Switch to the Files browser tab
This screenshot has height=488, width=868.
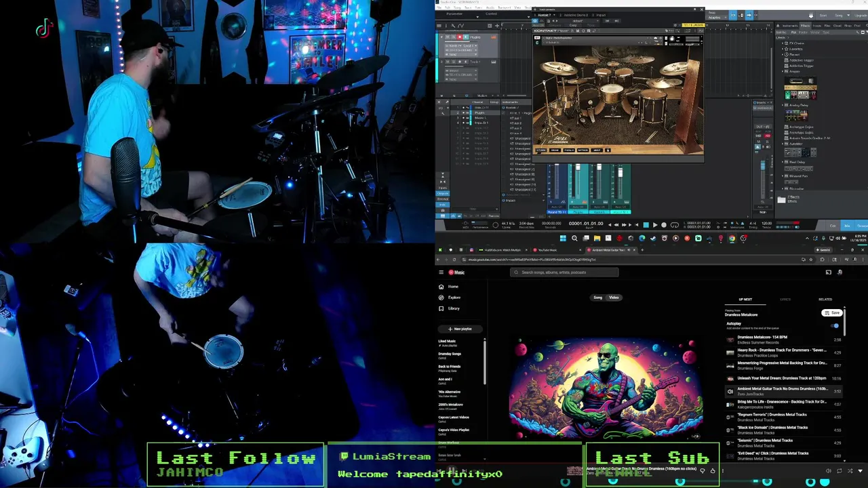[827, 26]
